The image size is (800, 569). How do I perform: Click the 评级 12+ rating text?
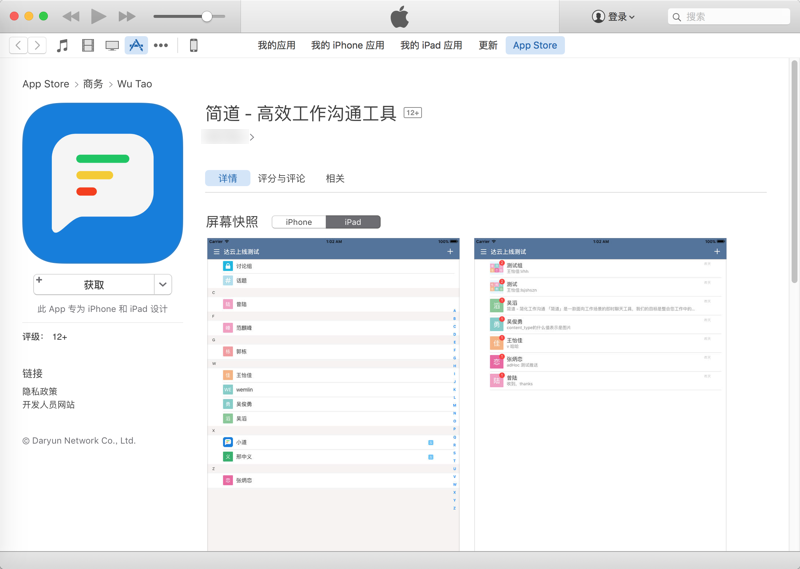[x=45, y=337]
